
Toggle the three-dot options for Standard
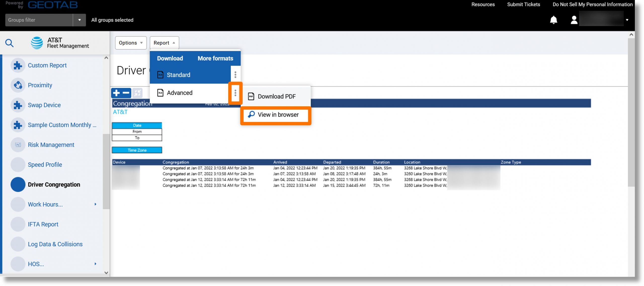[235, 75]
